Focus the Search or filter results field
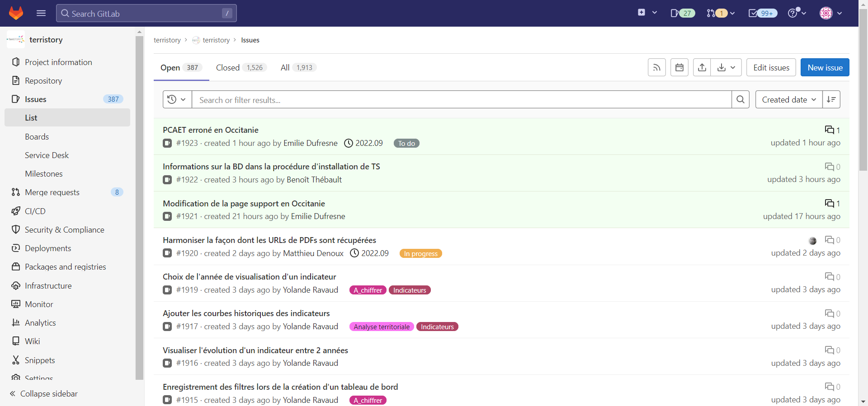 (462, 99)
